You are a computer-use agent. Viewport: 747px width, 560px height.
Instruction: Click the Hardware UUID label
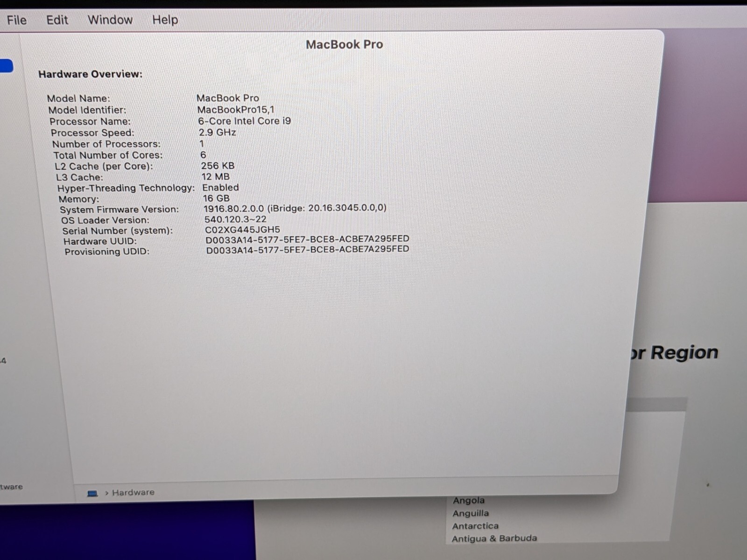100,241
